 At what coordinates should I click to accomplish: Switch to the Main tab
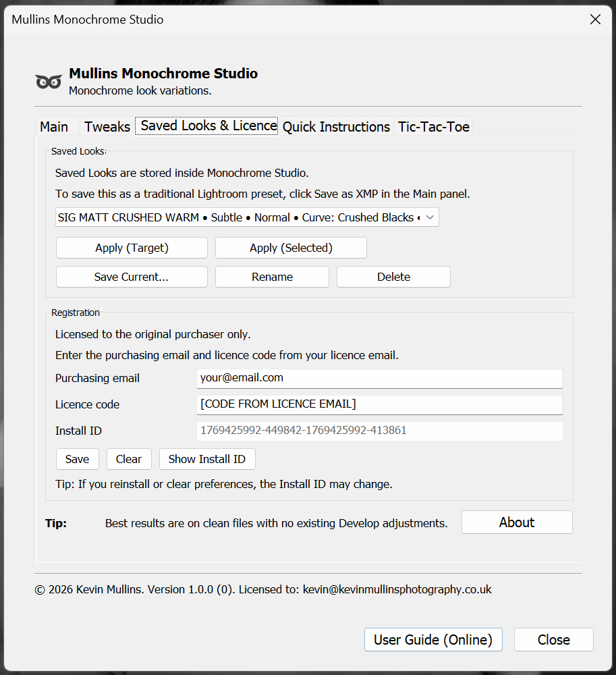pos(54,126)
